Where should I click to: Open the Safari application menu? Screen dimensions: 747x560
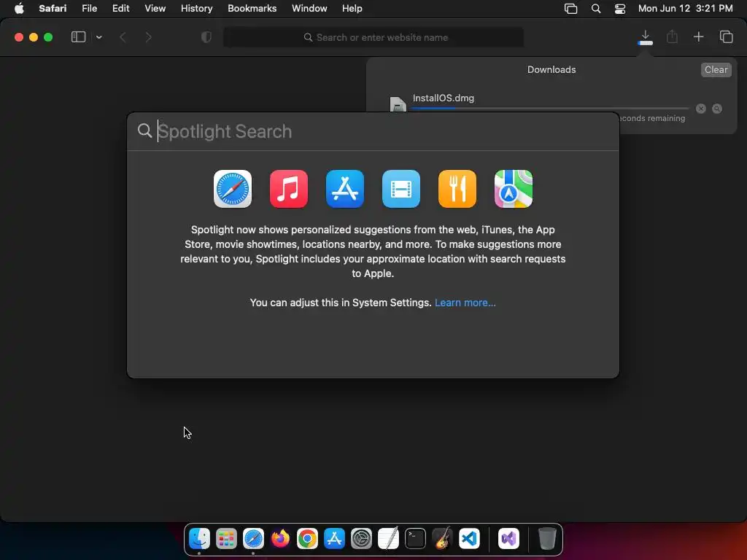coord(53,9)
